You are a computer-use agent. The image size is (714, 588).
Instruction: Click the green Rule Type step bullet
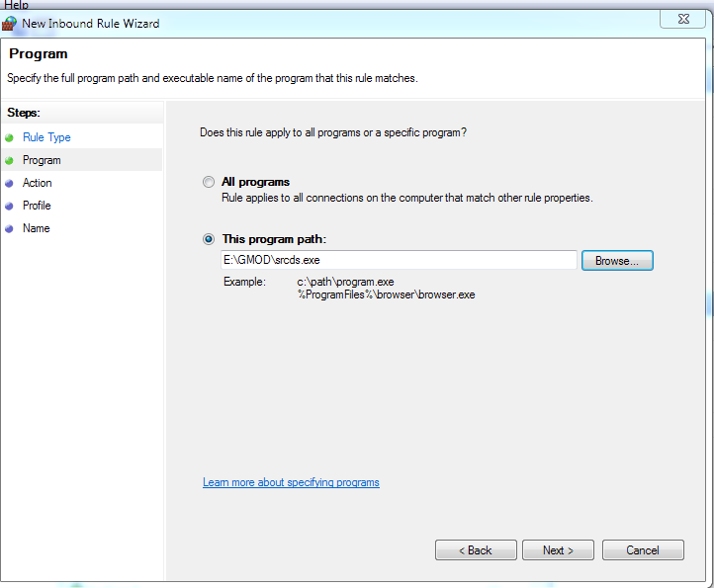[x=10, y=137]
